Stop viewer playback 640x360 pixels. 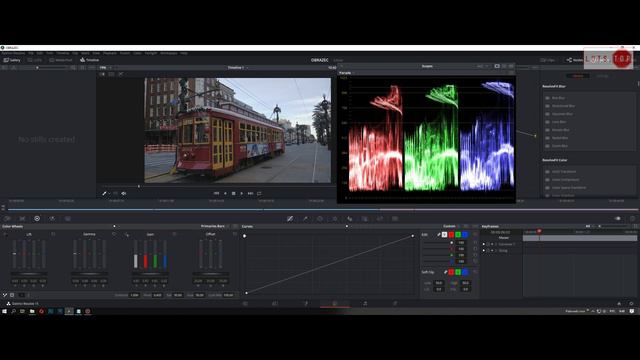pyautogui.click(x=233, y=193)
